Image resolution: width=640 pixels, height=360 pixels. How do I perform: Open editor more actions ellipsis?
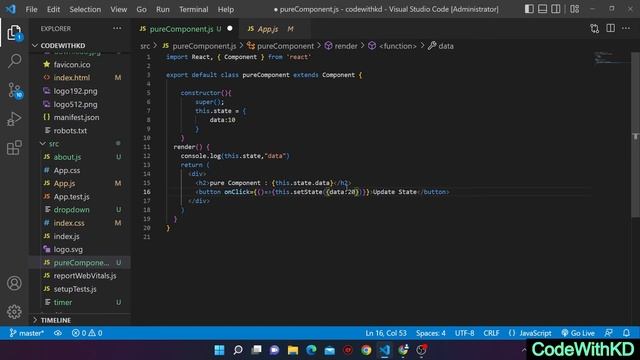[626, 29]
